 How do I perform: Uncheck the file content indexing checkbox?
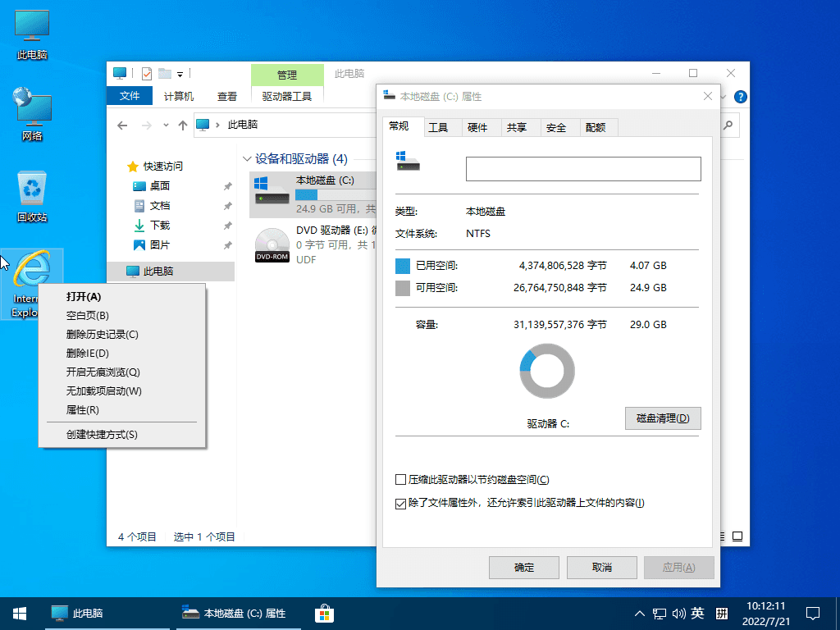point(401,503)
